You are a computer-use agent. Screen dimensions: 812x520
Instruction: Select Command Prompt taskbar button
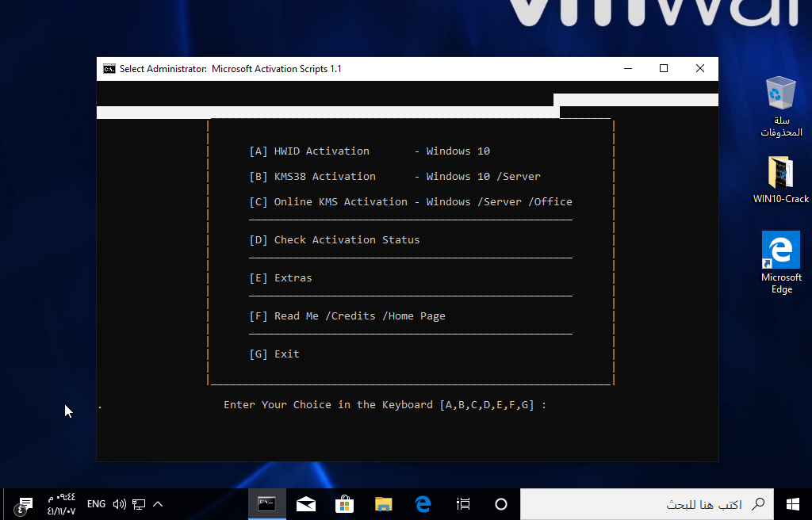pos(266,504)
